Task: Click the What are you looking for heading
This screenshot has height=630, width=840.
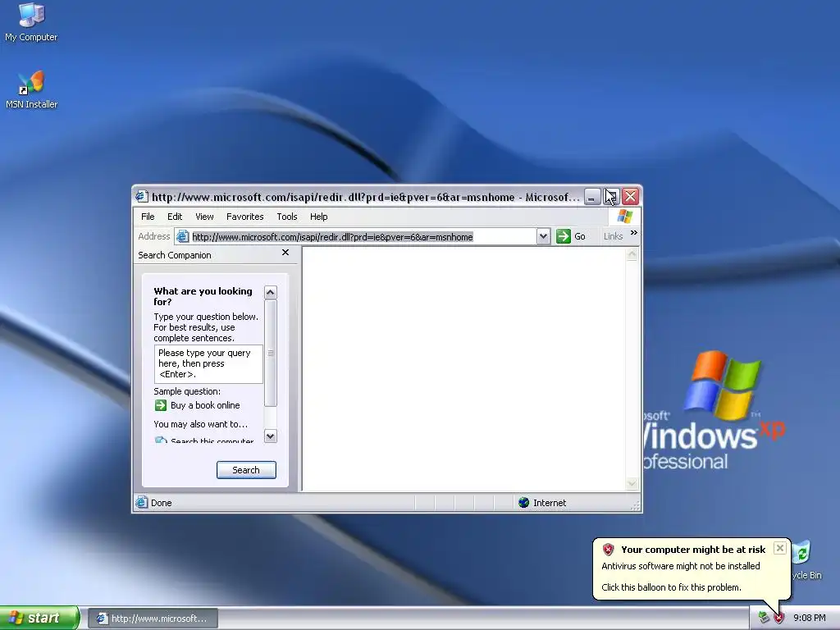Action: click(203, 296)
